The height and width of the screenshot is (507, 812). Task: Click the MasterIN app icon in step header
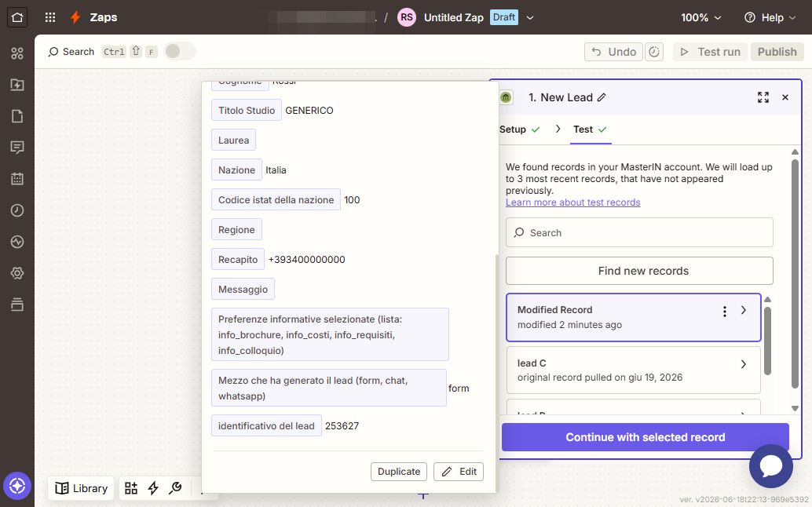506,97
